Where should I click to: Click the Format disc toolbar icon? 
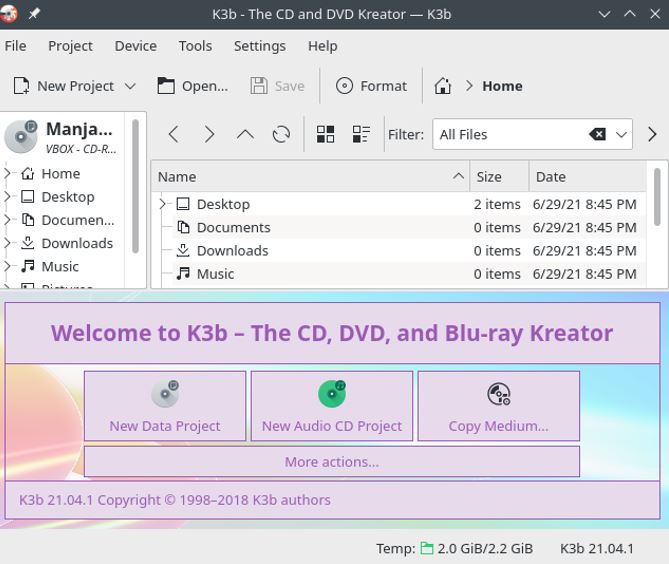[x=345, y=86]
